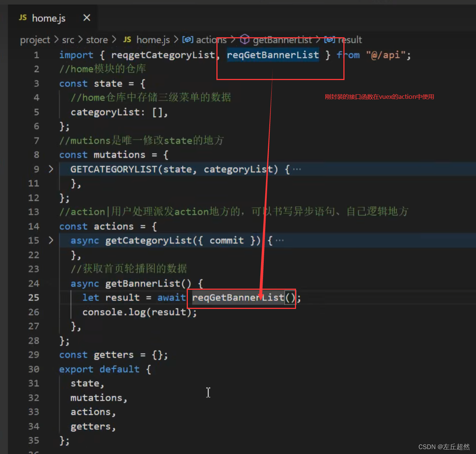
Task: Click 'actions,' on line 33
Action: [x=93, y=412]
